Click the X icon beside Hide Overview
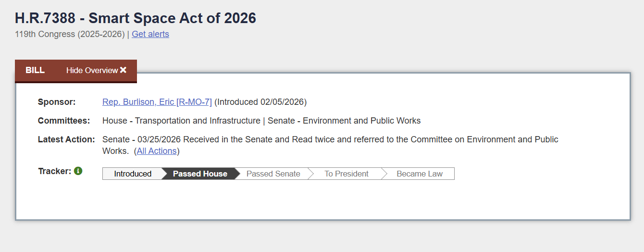 pyautogui.click(x=124, y=70)
